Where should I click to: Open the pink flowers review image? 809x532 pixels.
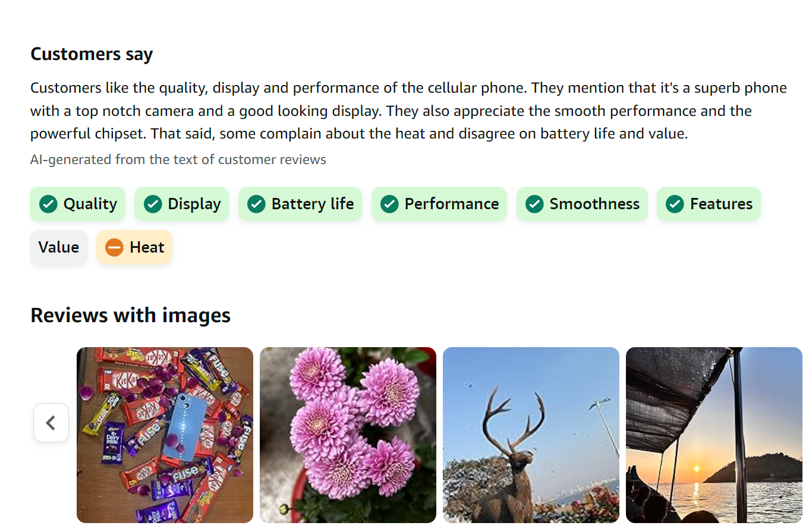(348, 435)
